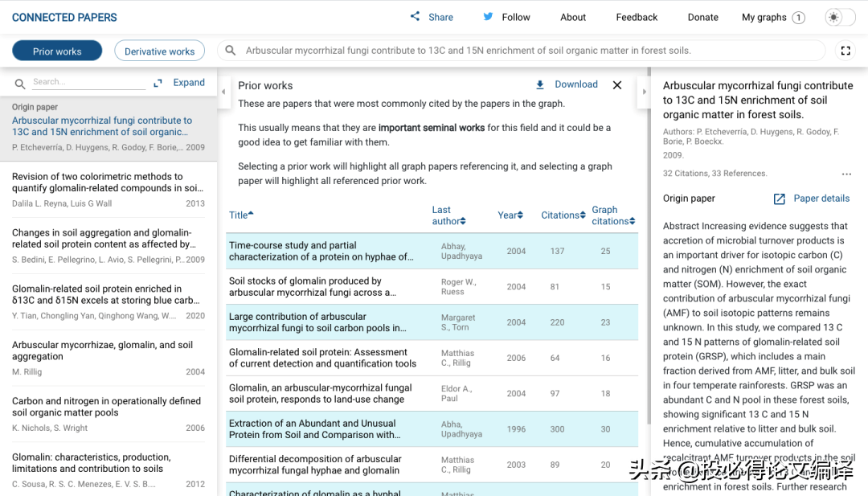868x496 pixels.
Task: Open the Paper details link
Action: [821, 199]
